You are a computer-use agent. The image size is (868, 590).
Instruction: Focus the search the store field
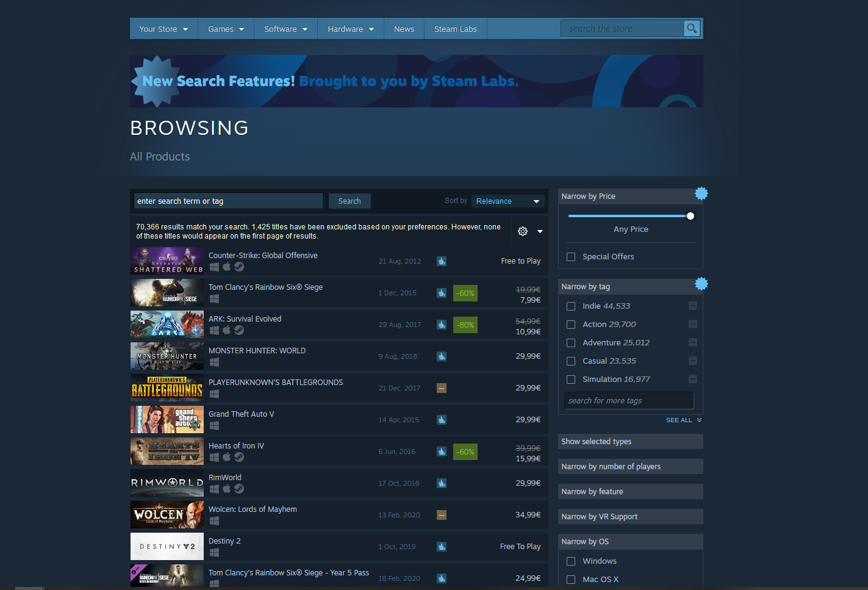(622, 29)
